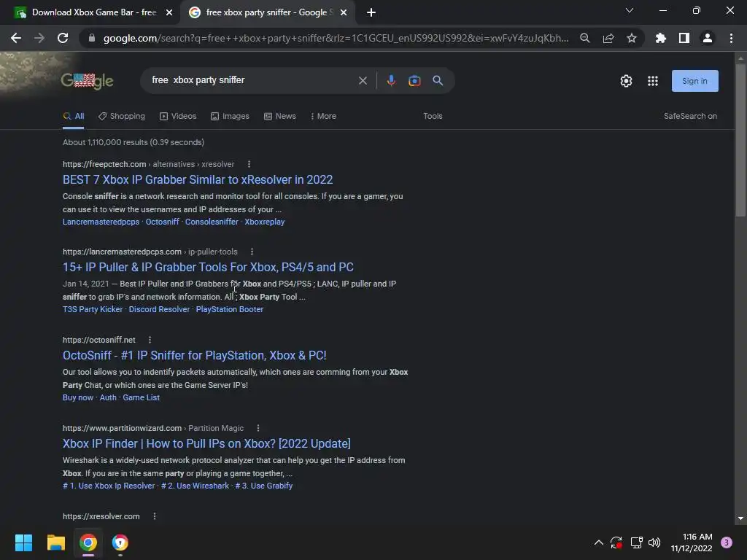Viewport: 747px width, 560px height.
Task: Open SafeSearch on settings
Action: (x=690, y=116)
